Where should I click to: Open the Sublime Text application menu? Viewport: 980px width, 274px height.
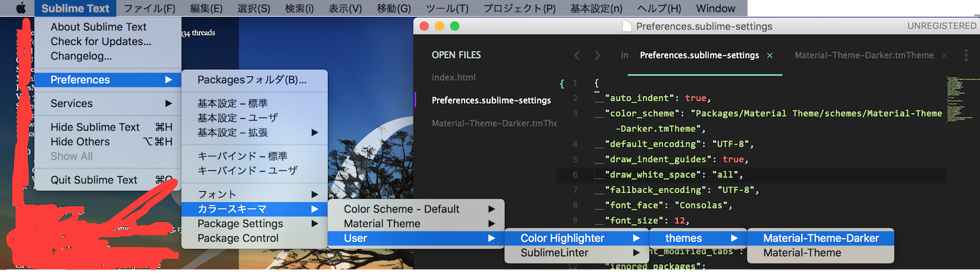coord(76,8)
